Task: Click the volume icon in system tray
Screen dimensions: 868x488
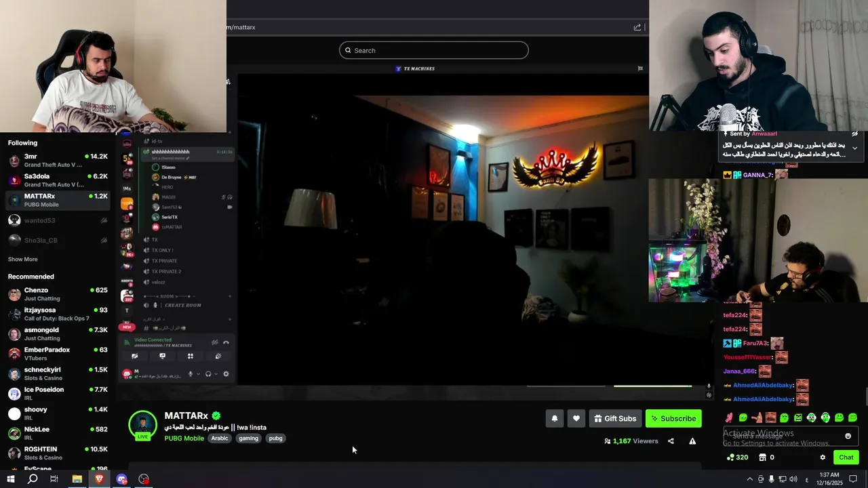Action: (793, 479)
